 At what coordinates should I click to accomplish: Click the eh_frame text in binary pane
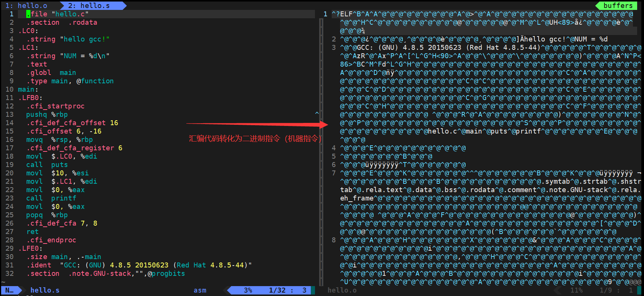[357, 198]
